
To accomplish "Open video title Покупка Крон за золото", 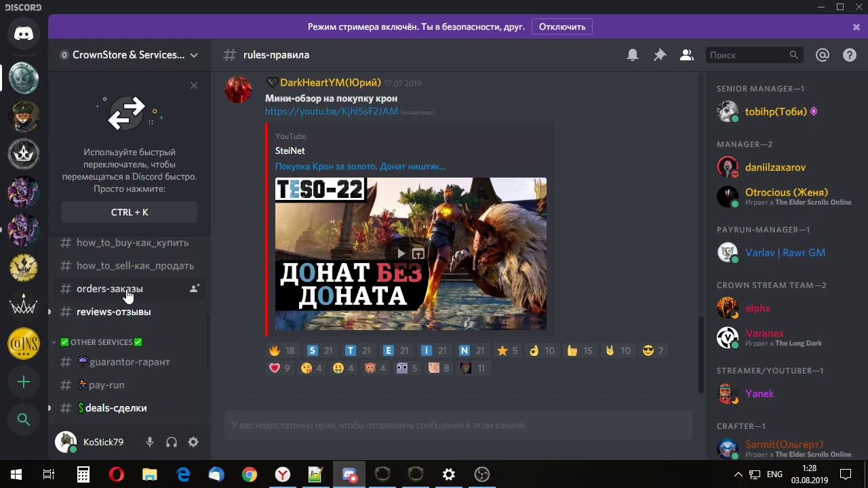I will coord(360,166).
